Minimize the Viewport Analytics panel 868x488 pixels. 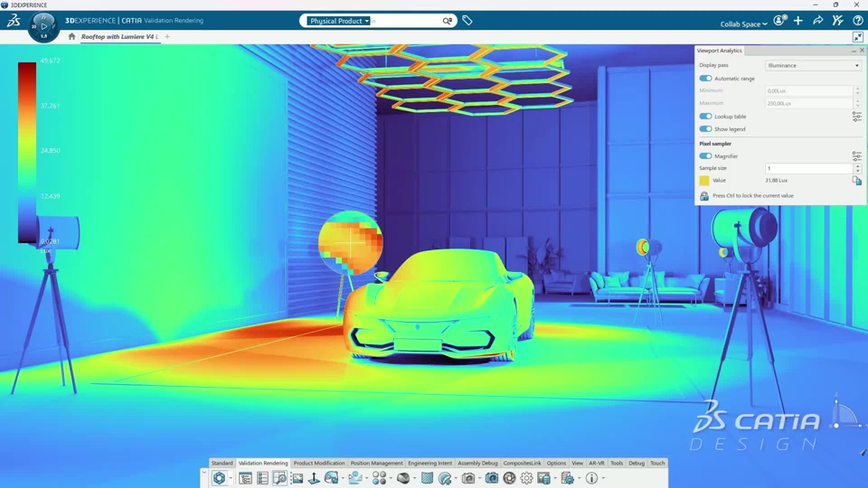854,51
